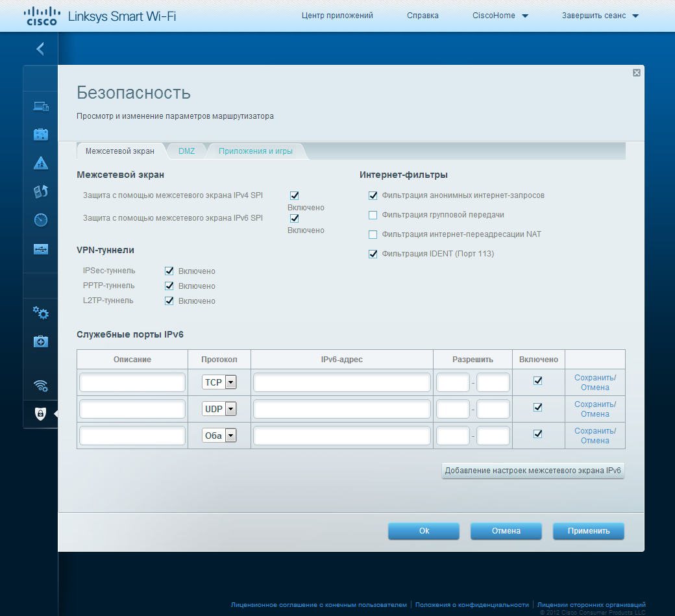Open the troubleshooting medkit icon
Viewport: 675px width, 616px height.
(41, 341)
